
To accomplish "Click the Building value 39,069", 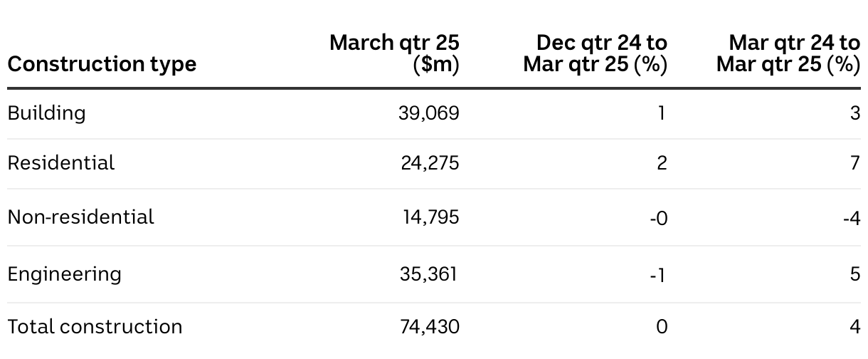I will click(x=429, y=113).
